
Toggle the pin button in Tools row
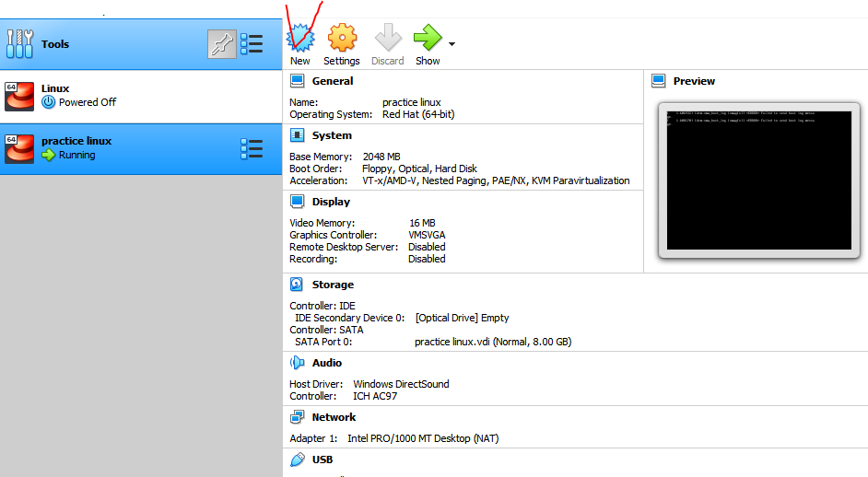(222, 44)
